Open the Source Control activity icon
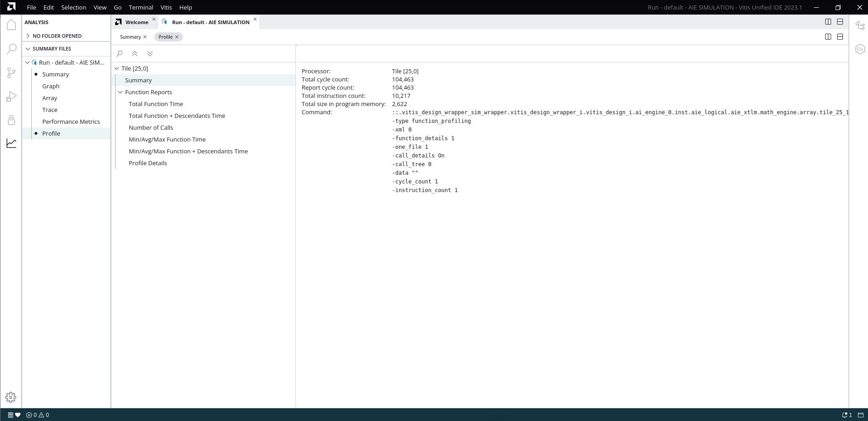 [x=11, y=73]
